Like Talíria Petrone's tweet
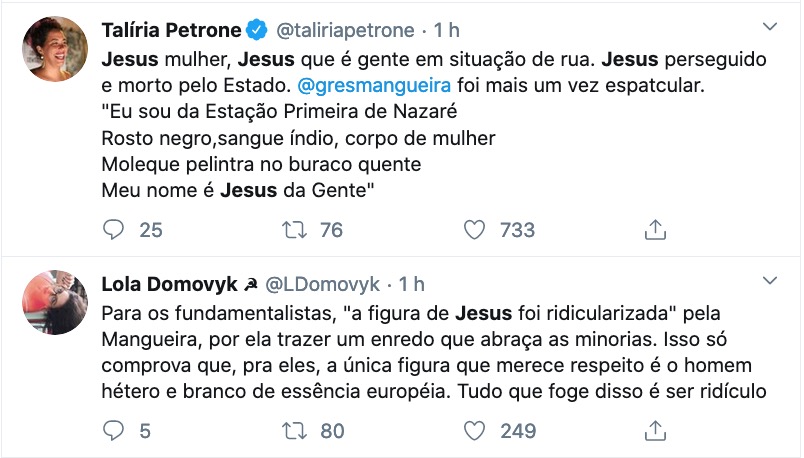Screen dimensions: 804x458 pos(476,230)
